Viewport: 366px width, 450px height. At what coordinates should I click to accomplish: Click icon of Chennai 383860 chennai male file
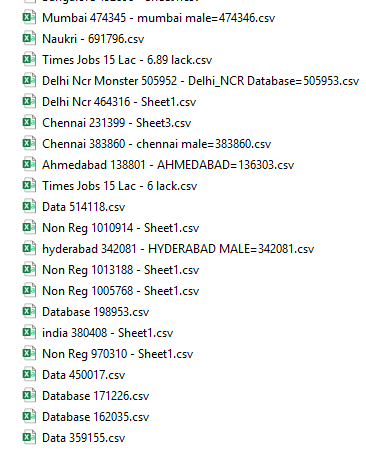[x=29, y=143]
